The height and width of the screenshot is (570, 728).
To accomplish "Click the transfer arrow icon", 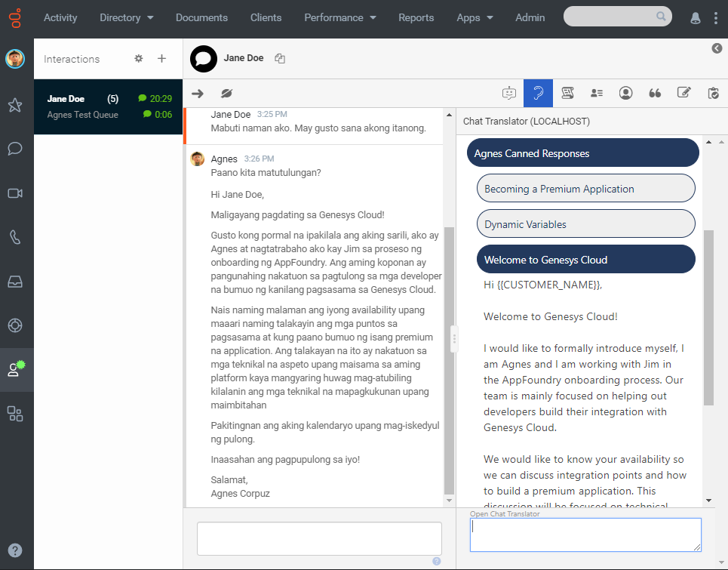I will tap(198, 94).
